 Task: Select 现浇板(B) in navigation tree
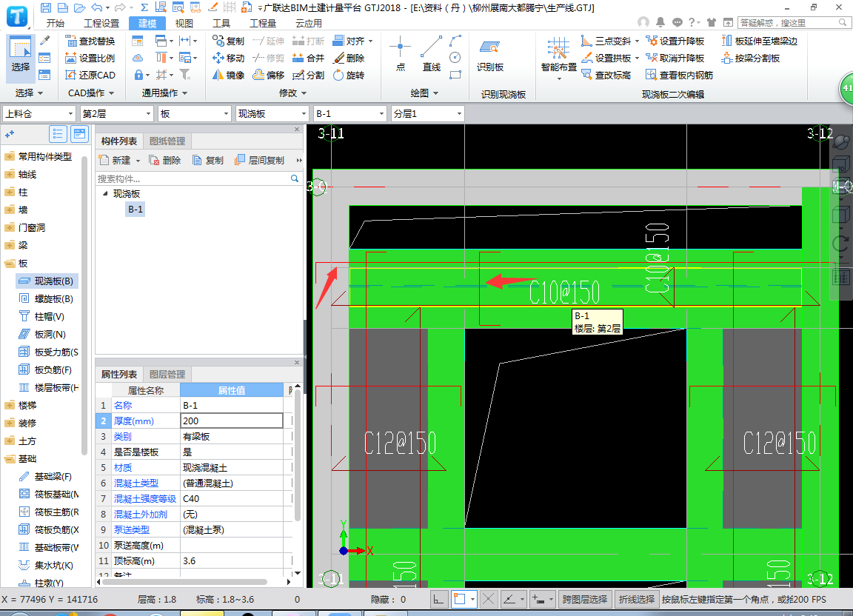point(47,281)
